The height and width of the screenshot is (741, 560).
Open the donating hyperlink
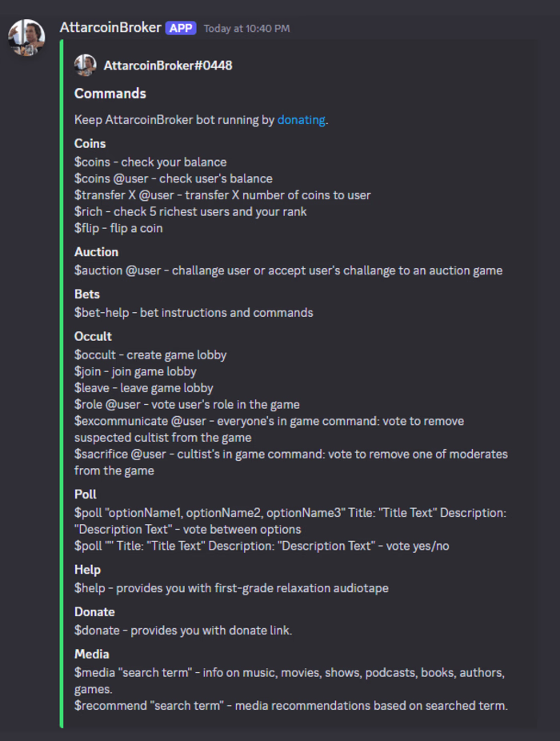[301, 119]
